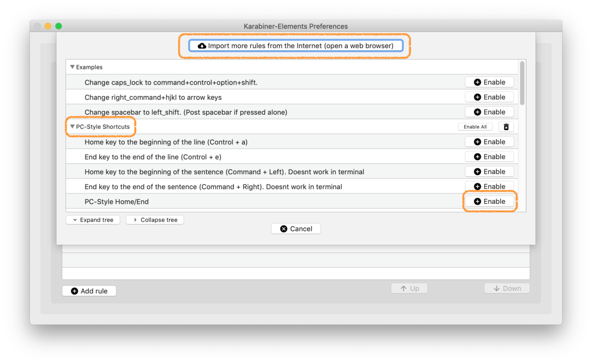The height and width of the screenshot is (364, 592).
Task: Enable the Change caps_lock to command+control+option+shift rule
Action: click(489, 82)
